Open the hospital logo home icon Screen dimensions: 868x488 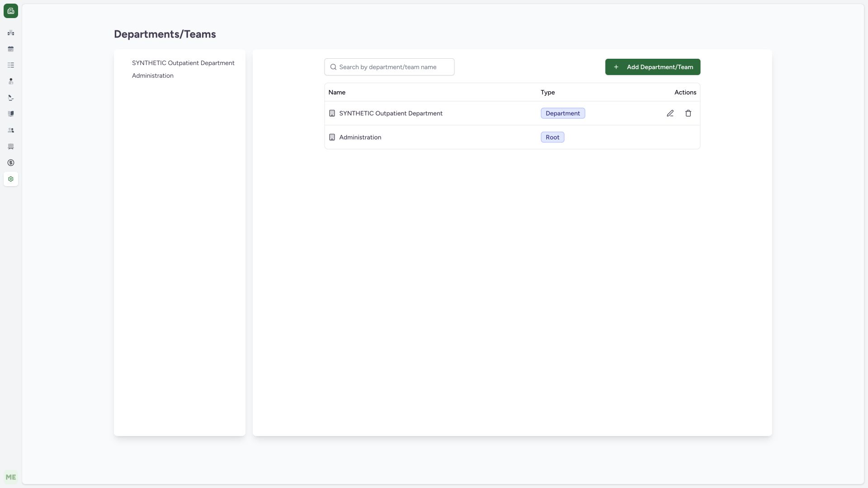(11, 11)
